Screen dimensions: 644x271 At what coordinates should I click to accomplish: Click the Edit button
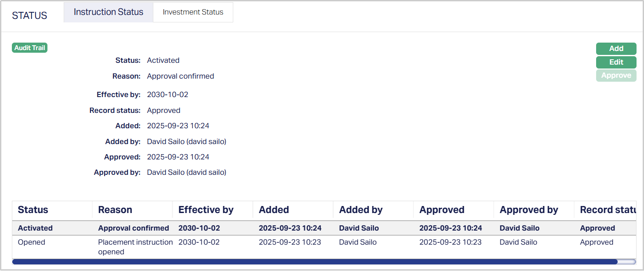[616, 62]
